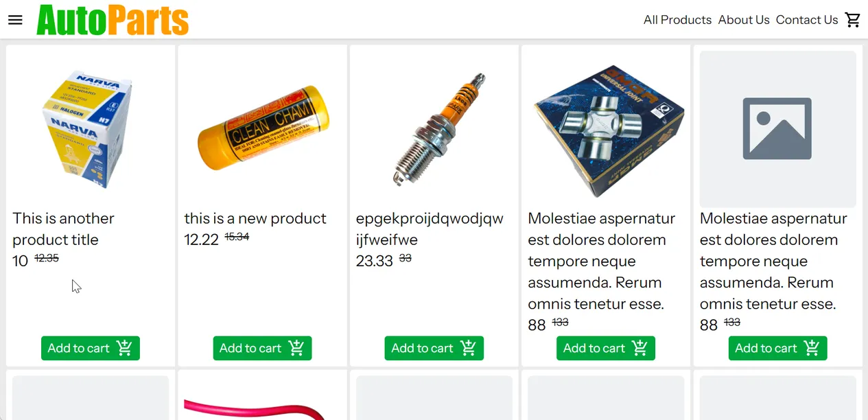
Task: Add 'This is another product title' to cart
Action: tap(91, 348)
